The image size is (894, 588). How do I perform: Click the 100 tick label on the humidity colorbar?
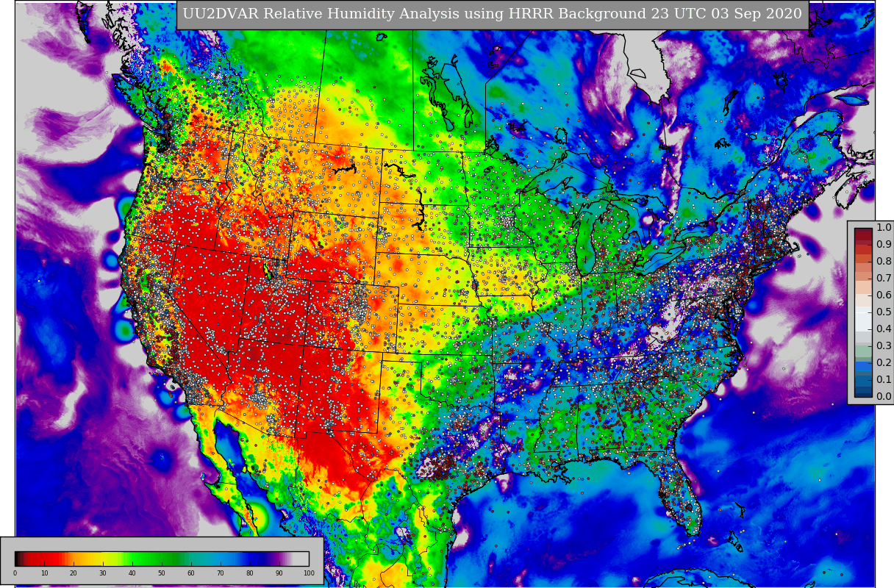tap(309, 573)
